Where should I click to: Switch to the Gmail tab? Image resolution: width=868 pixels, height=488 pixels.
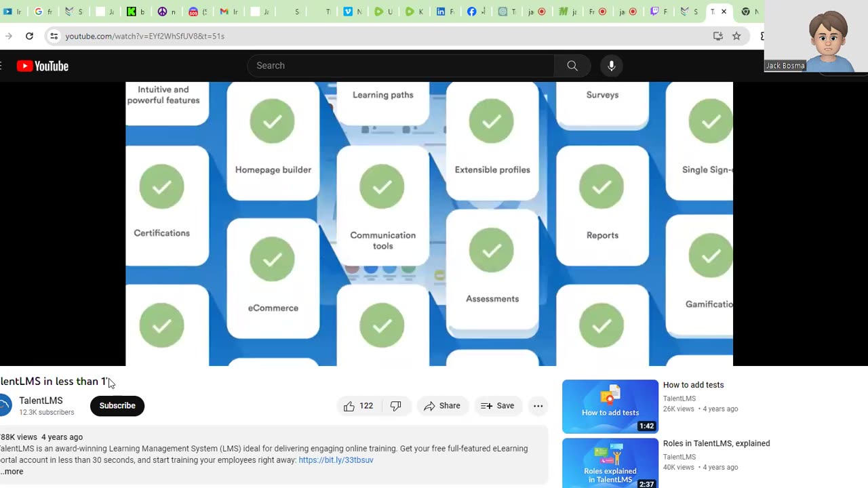point(229,12)
